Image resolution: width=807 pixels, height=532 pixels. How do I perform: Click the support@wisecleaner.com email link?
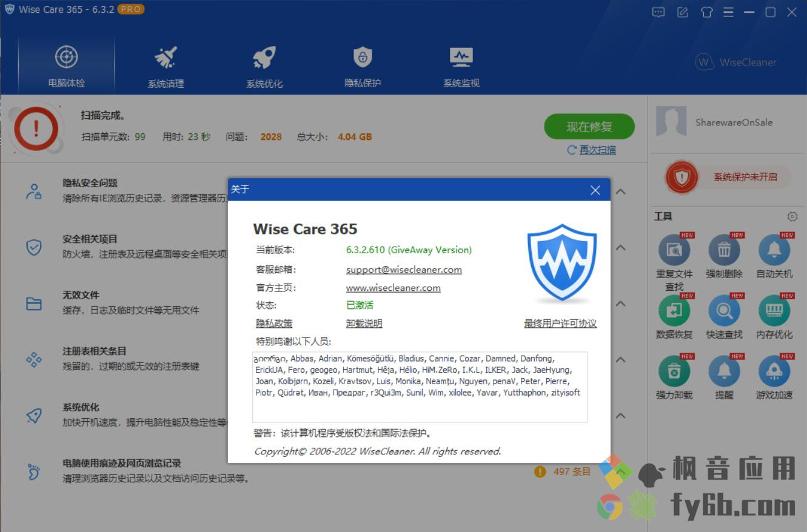(x=404, y=270)
